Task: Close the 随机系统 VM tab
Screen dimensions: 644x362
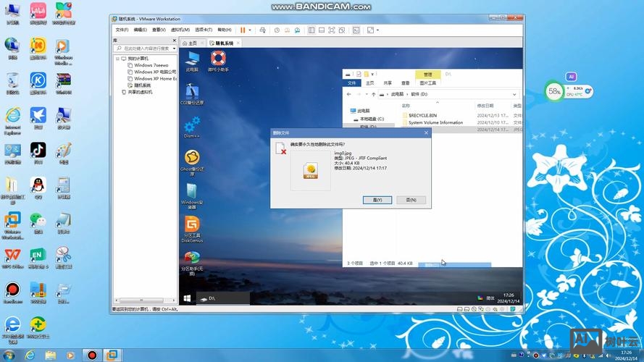Action: [238, 43]
